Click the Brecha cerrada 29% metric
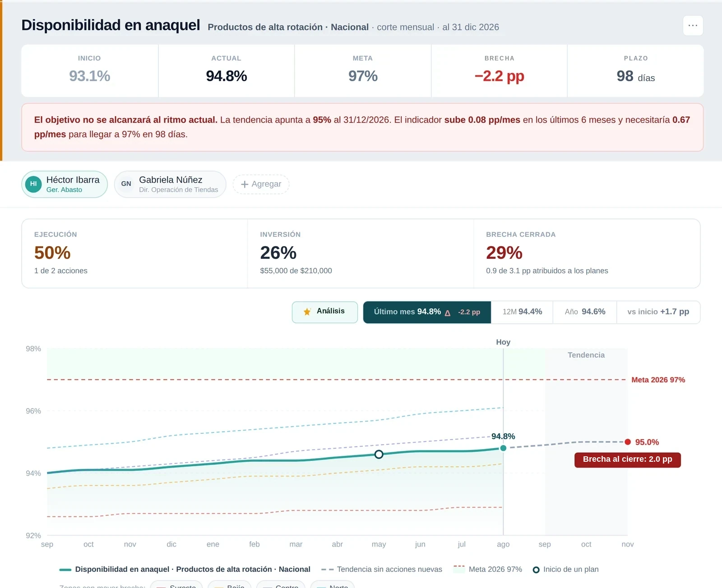 click(587, 253)
